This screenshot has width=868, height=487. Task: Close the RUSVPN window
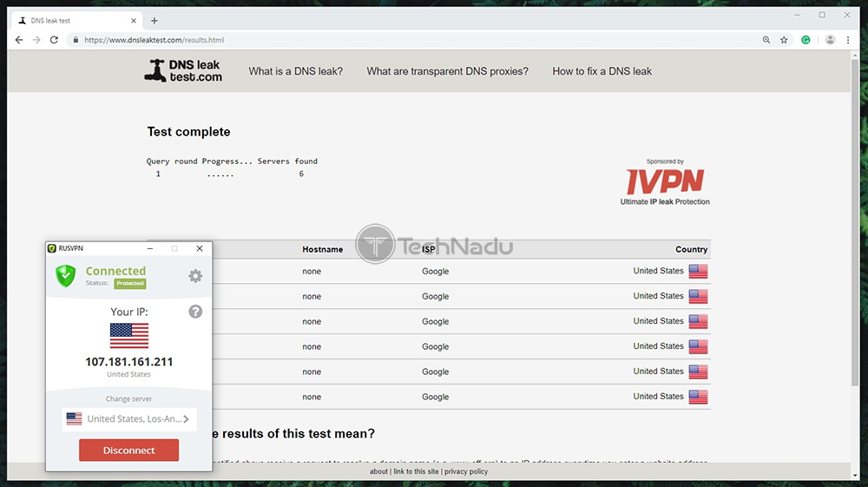[200, 248]
